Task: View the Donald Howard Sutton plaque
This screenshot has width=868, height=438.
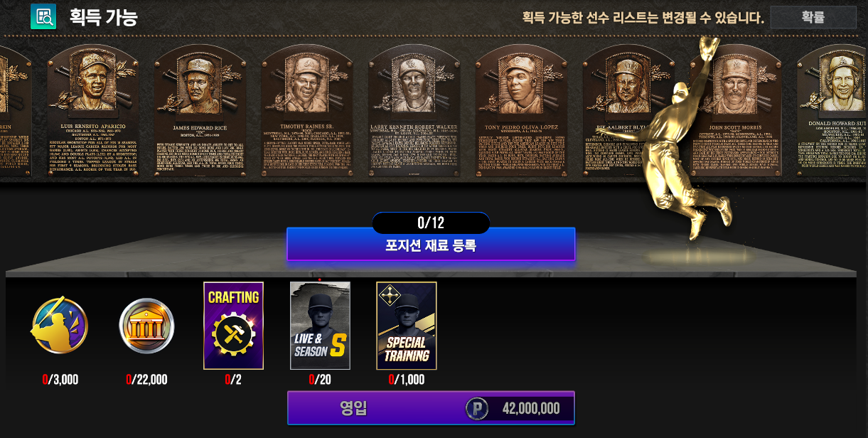Action: click(833, 110)
